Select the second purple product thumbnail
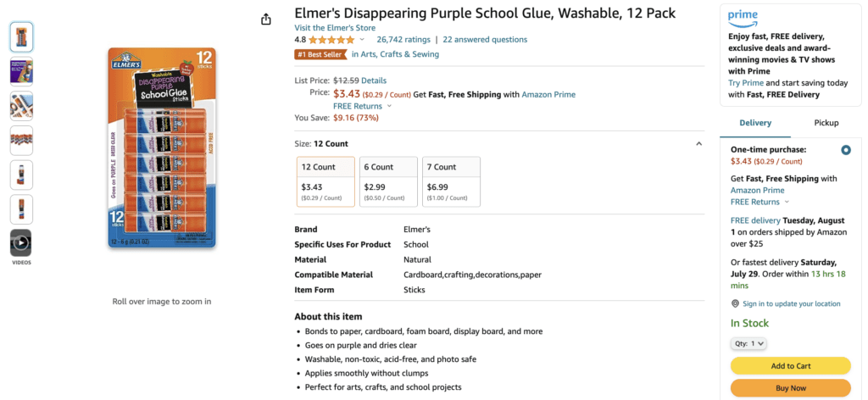This screenshot has height=400, width=868. tap(21, 71)
